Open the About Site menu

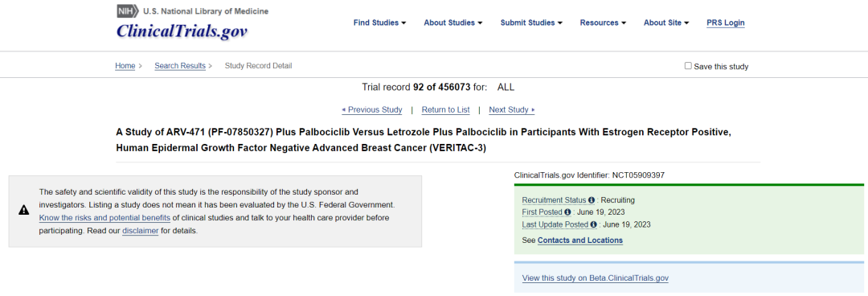666,23
